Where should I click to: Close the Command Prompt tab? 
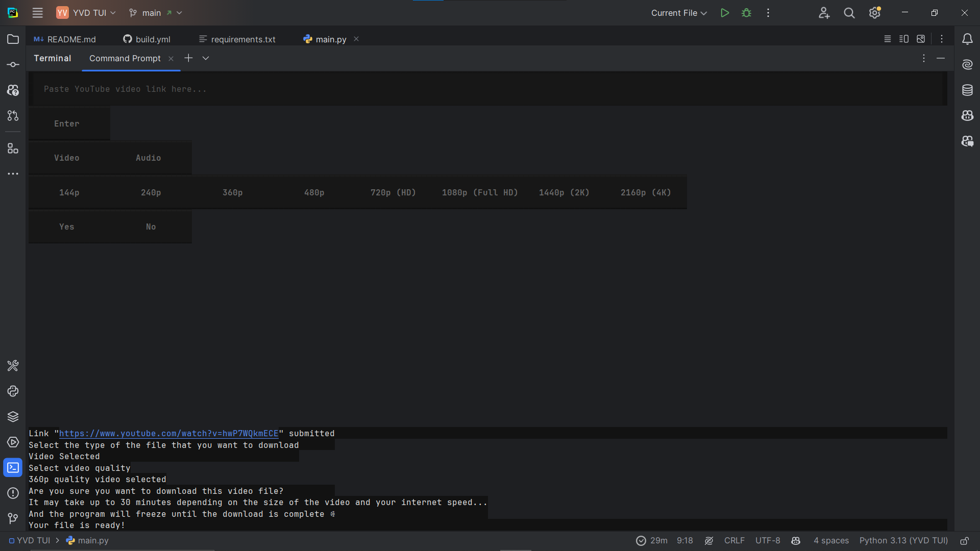(171, 59)
